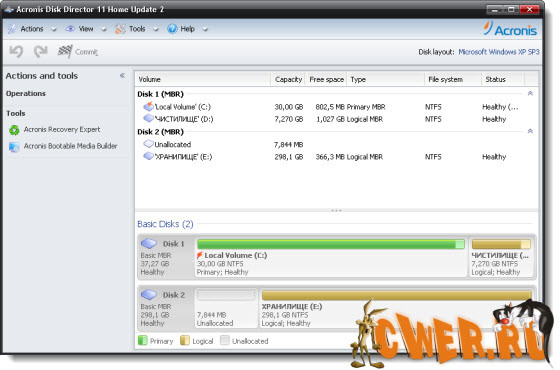The height and width of the screenshot is (370, 560).
Task: Click the gray Unallocated legend swatch
Action: [x=225, y=340]
